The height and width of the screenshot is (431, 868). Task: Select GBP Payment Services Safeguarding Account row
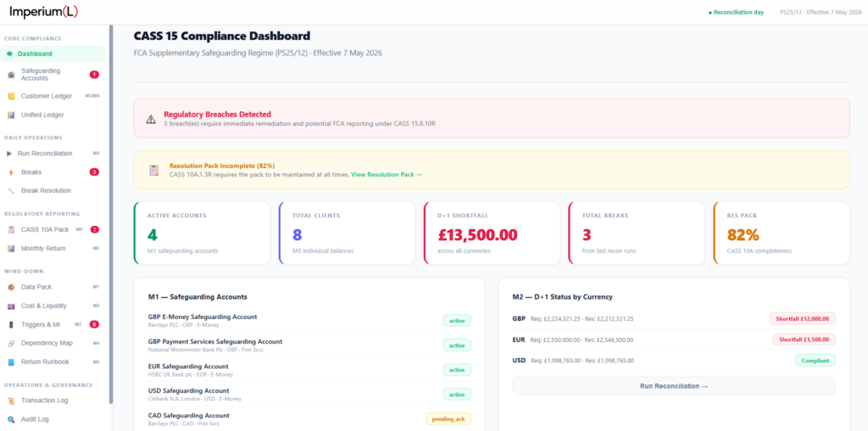310,345
